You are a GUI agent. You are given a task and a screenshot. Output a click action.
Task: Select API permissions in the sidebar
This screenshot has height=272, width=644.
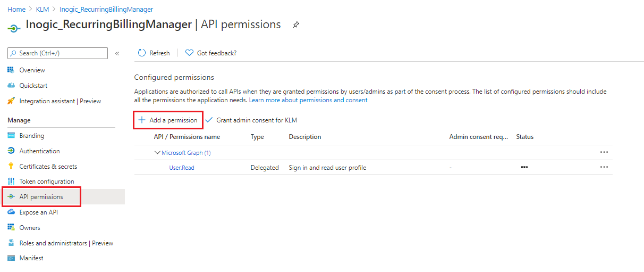[41, 197]
